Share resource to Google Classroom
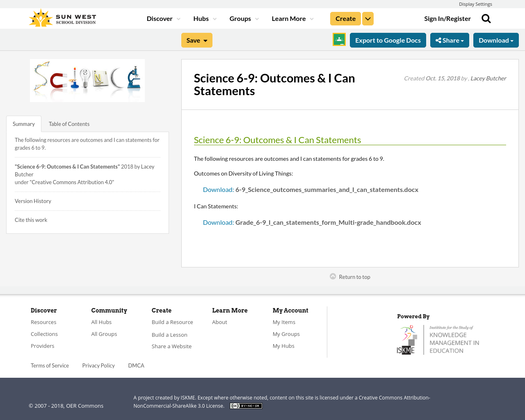The width and height of the screenshot is (525, 420). pos(339,39)
